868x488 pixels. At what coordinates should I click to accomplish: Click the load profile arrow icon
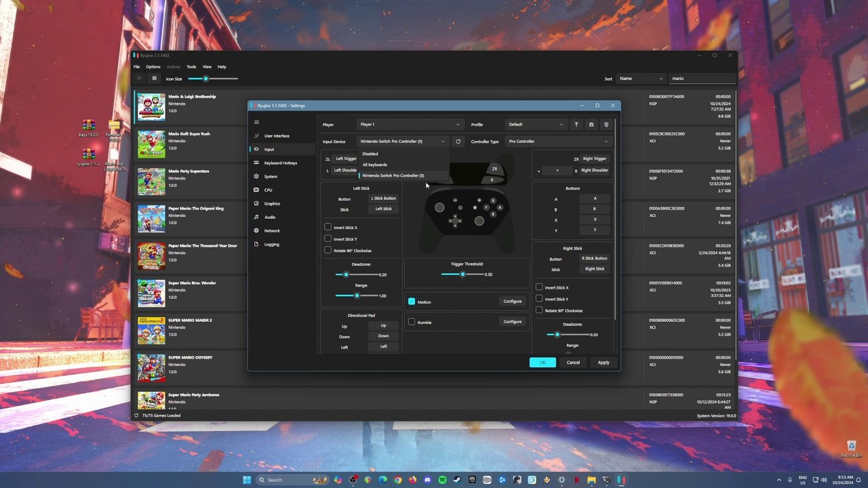(576, 125)
